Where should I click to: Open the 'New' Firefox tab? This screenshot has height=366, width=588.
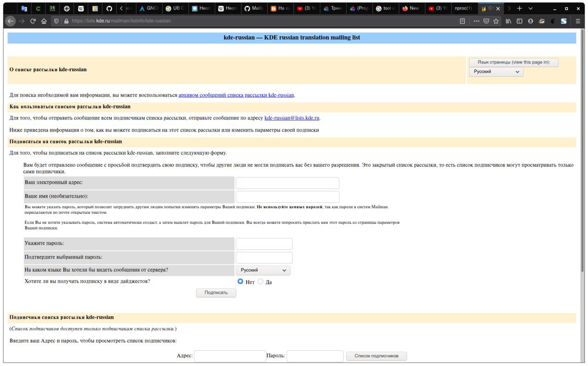411,8
